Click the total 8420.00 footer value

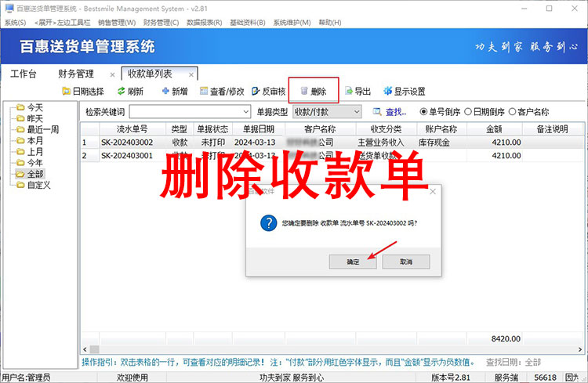point(506,339)
